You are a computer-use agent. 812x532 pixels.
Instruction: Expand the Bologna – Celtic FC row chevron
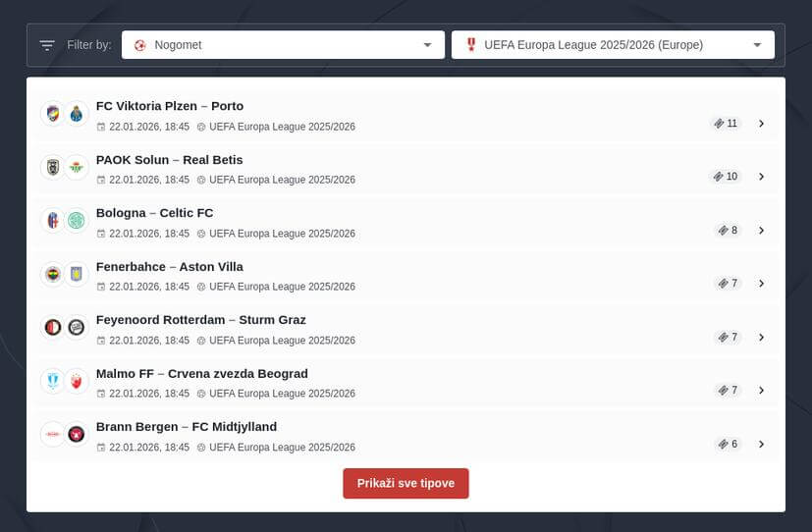761,231
